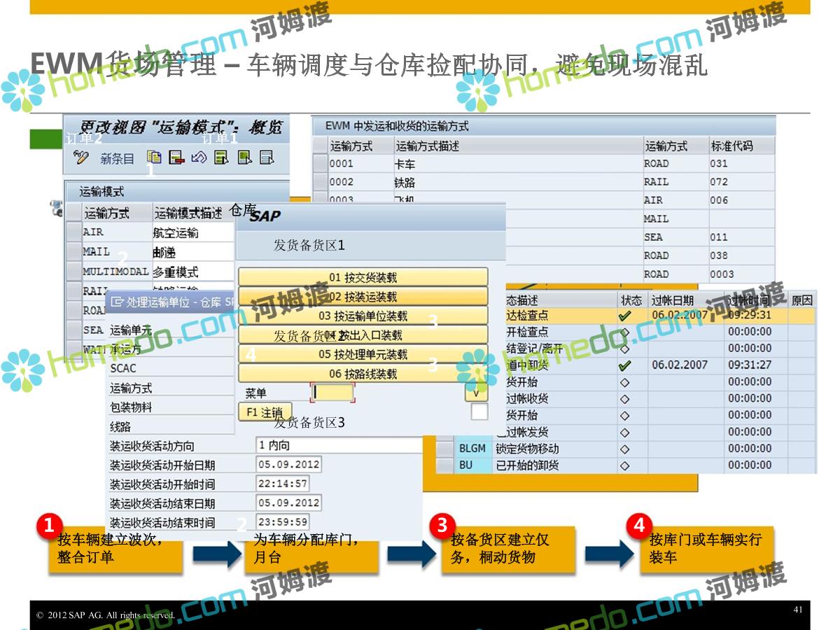The height and width of the screenshot is (630, 840).
Task: Click the standard code cell 031
Action: [x=741, y=164]
